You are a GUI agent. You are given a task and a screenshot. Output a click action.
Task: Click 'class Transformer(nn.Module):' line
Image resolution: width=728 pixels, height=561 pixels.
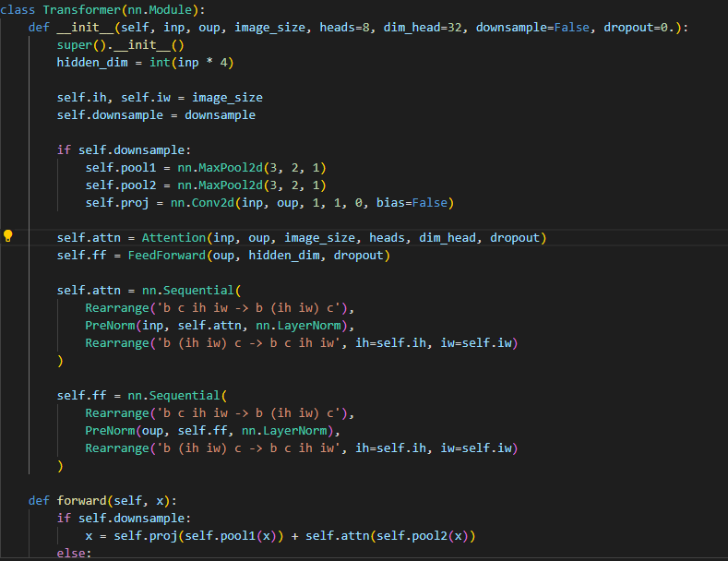coord(102,10)
